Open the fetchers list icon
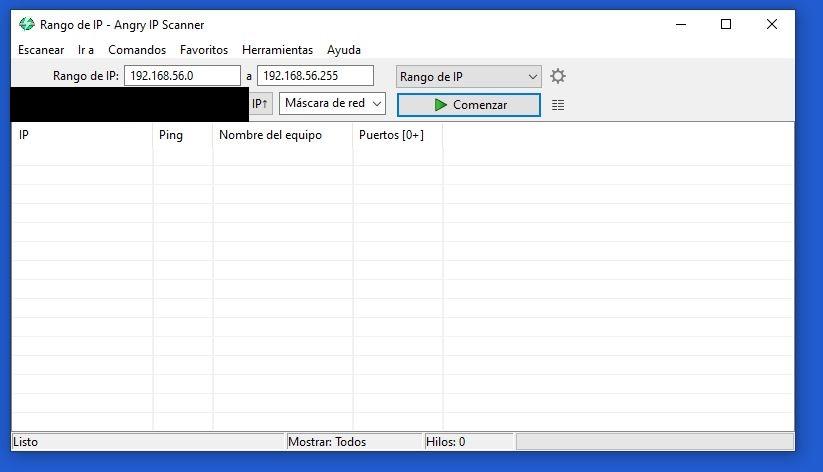The image size is (823, 472). tap(558, 105)
